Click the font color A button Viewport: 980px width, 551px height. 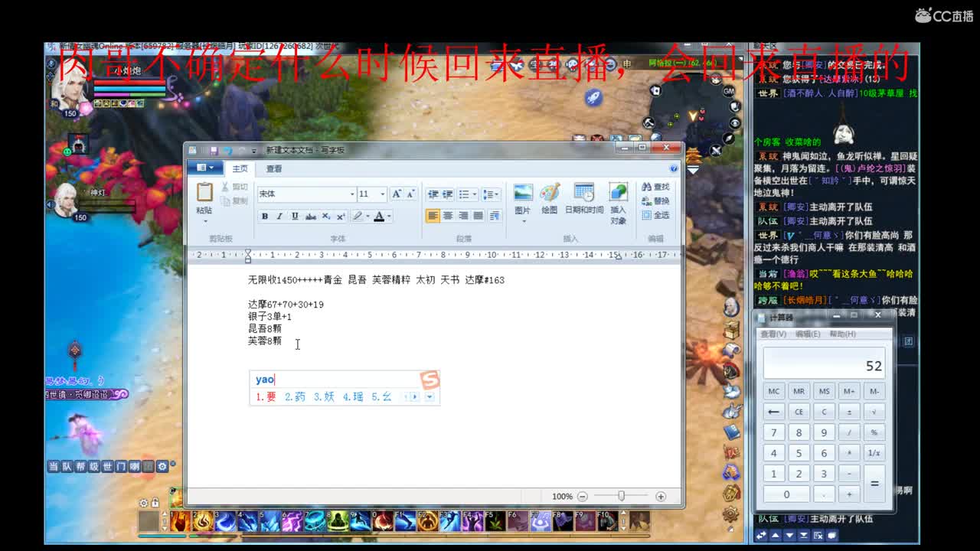(379, 217)
